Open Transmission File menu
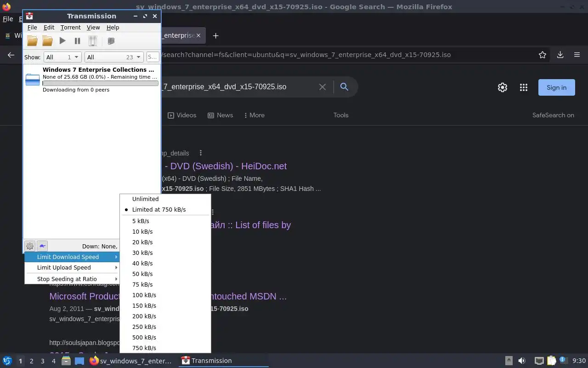 (x=32, y=28)
